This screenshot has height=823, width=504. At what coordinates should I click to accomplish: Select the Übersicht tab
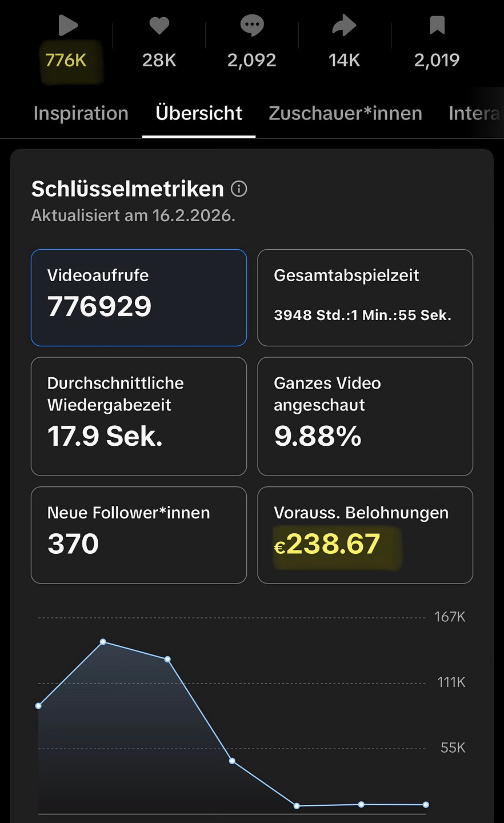coord(199,113)
